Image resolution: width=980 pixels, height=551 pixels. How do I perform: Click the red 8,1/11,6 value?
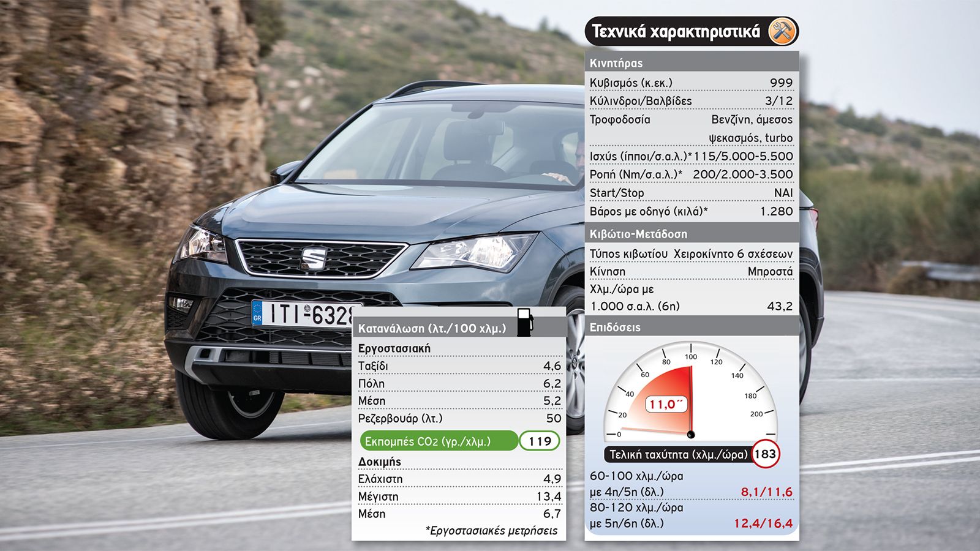[x=766, y=492]
